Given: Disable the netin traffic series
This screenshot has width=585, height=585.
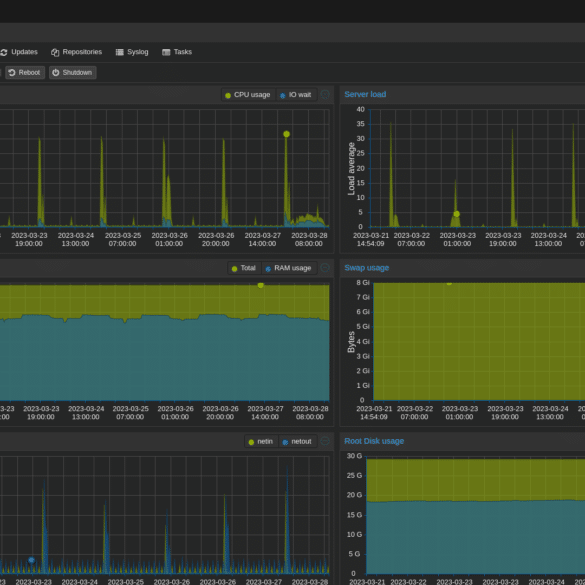Looking at the screenshot, I should pos(261,441).
